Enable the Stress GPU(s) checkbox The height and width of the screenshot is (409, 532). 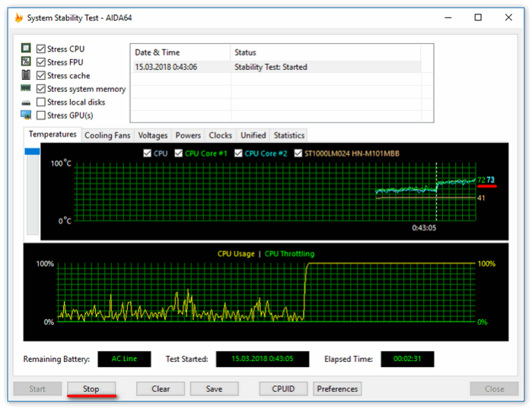40,116
